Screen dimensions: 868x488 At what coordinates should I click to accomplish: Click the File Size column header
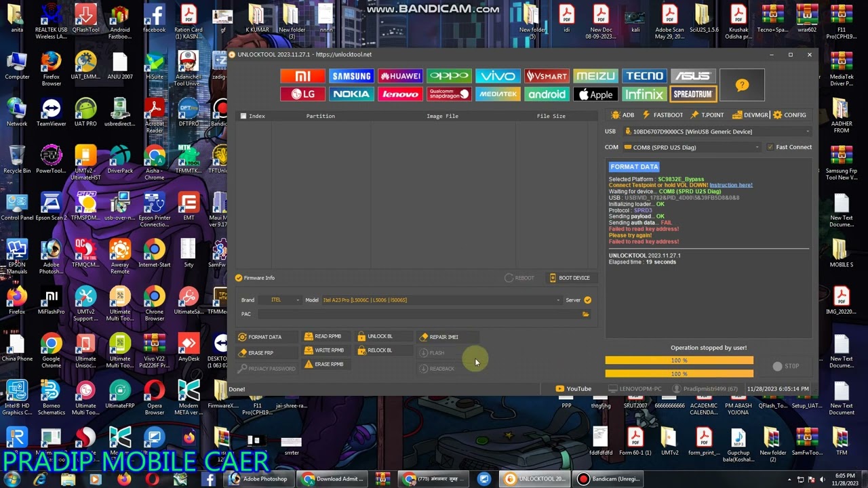pos(551,116)
